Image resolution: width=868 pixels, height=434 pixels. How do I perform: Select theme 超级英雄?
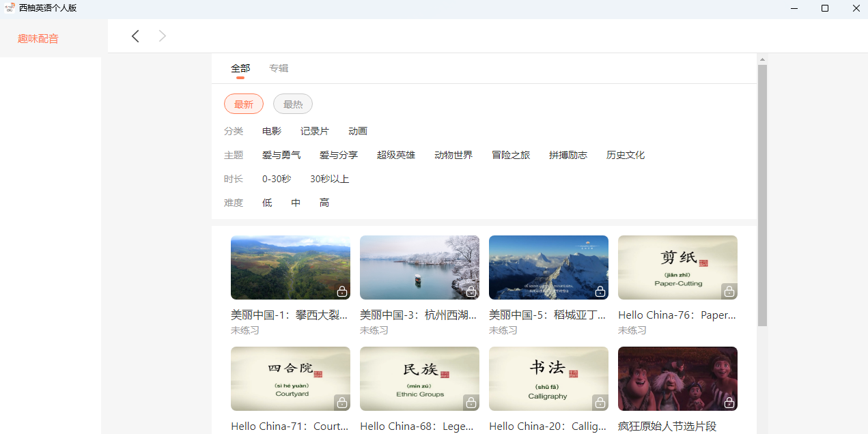[396, 155]
